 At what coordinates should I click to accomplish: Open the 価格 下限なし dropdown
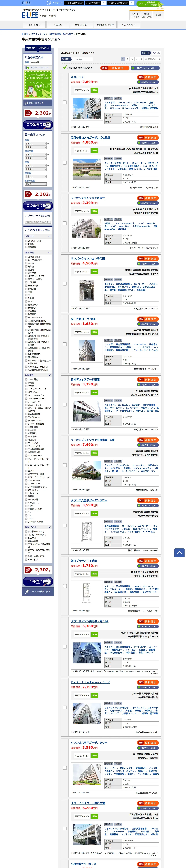[x=36, y=144]
